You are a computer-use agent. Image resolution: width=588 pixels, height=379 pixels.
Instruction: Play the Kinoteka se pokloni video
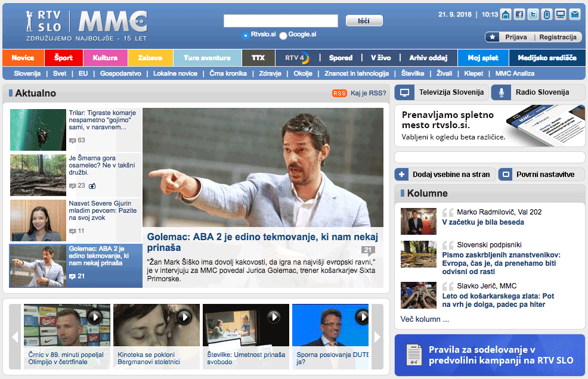pyautogui.click(x=184, y=317)
